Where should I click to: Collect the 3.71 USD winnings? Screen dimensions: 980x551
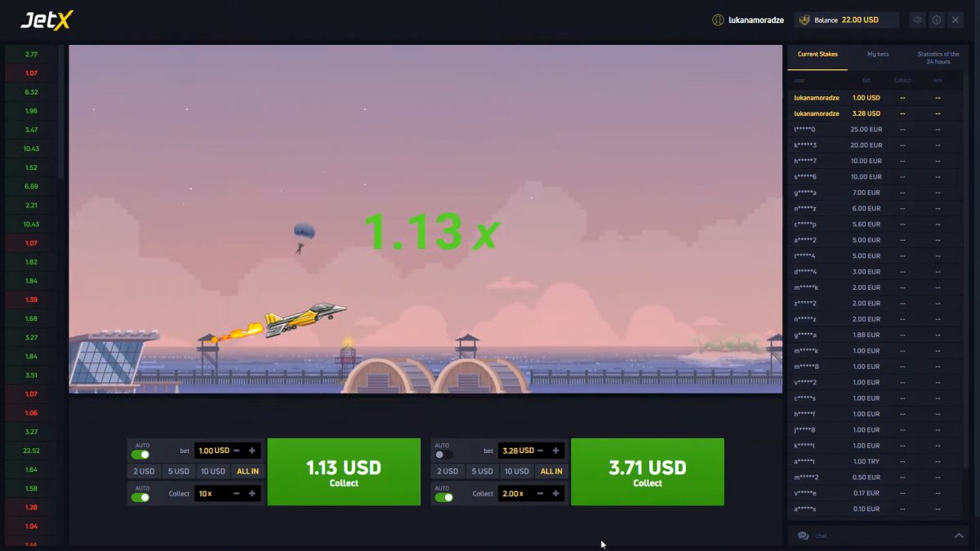647,472
